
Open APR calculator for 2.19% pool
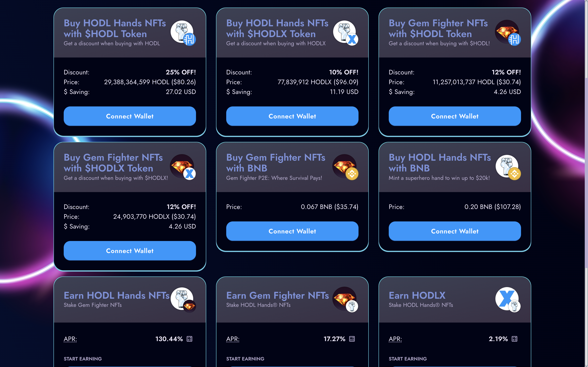[x=514, y=339]
